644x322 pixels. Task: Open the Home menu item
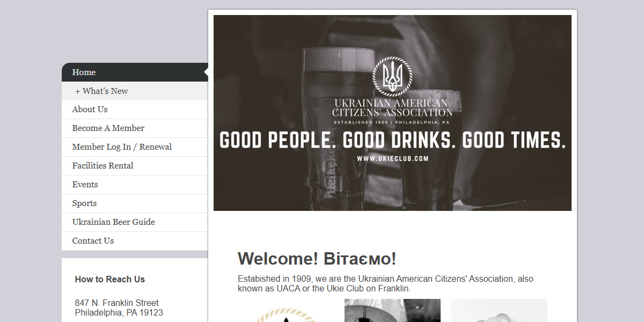coord(135,72)
